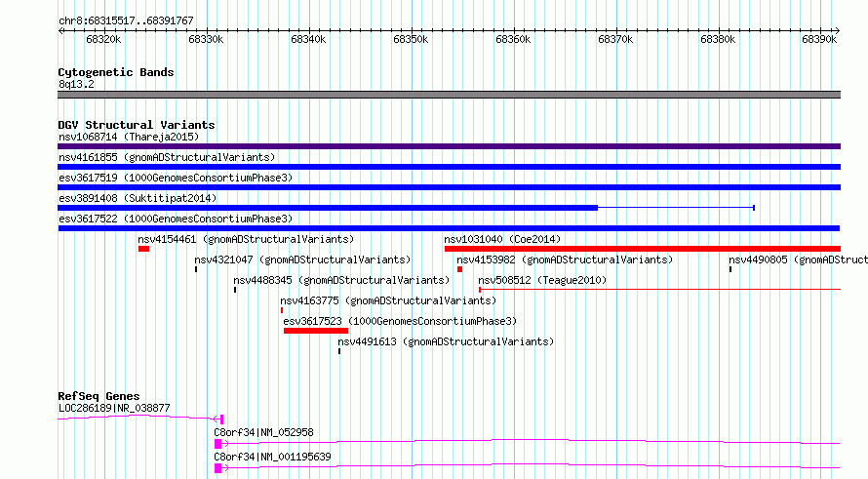Select the thick blue bar of esv3891408
Viewport: 868px width, 479px height.
click(328, 208)
